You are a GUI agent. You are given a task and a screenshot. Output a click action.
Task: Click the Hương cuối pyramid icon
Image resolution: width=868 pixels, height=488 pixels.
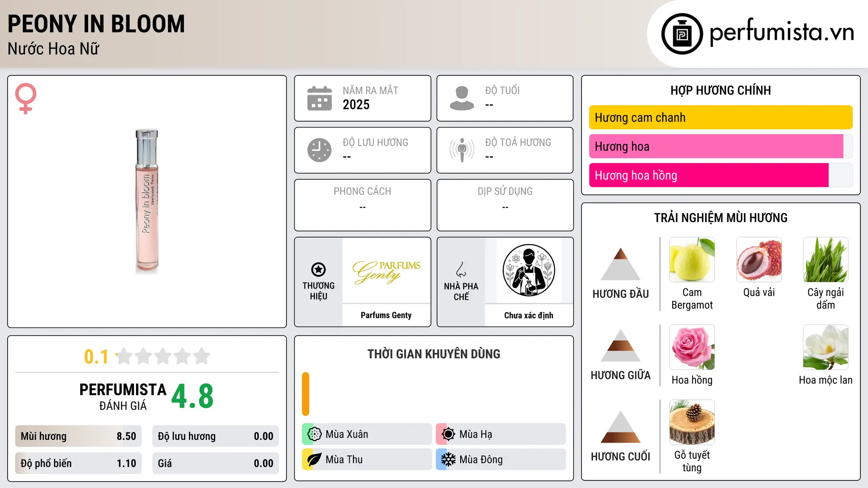tap(620, 427)
